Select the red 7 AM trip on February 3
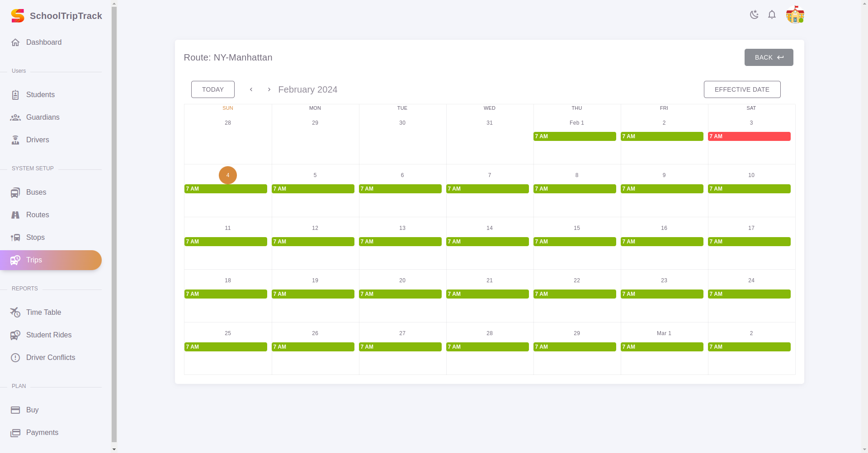 749,136
